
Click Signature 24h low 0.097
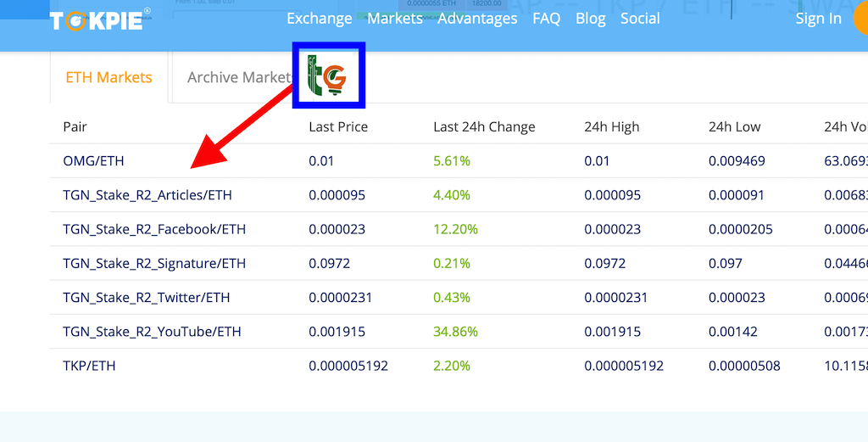[726, 263]
